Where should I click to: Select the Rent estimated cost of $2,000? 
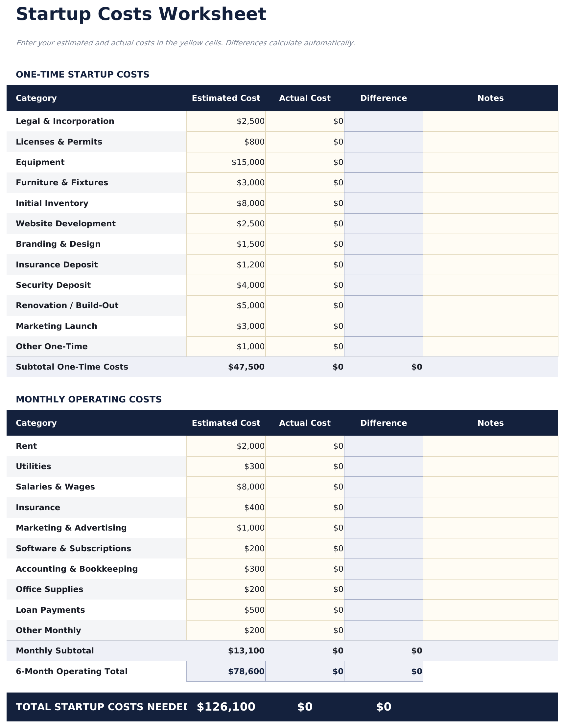point(226,446)
